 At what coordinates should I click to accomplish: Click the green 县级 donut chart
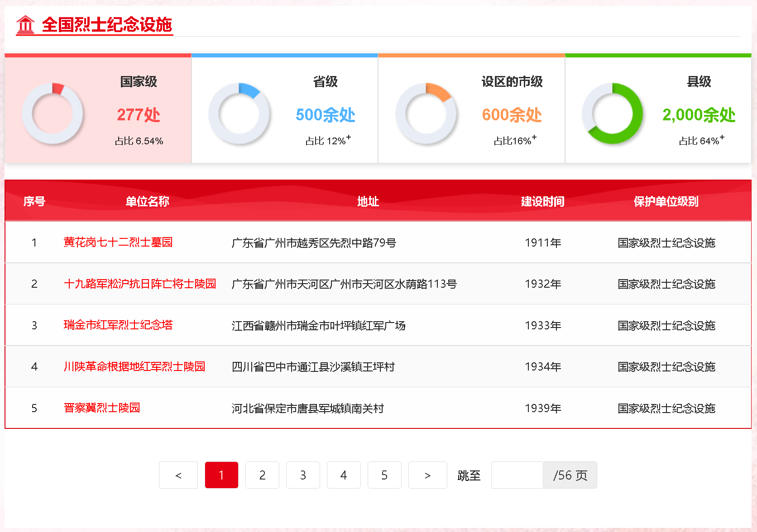(613, 114)
